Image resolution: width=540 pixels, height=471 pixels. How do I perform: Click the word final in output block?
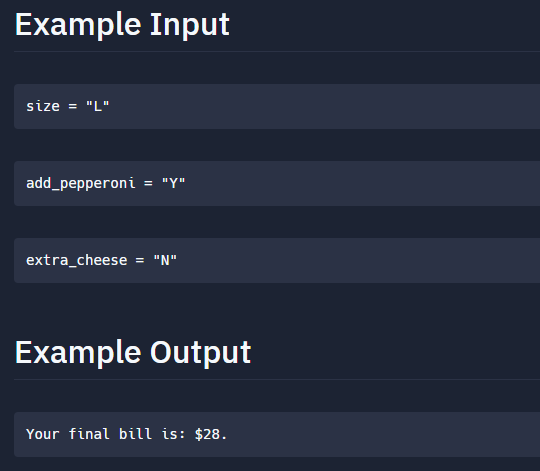(89, 434)
